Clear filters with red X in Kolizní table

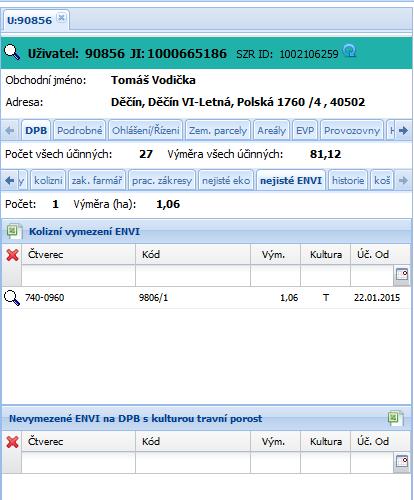[x=12, y=255]
